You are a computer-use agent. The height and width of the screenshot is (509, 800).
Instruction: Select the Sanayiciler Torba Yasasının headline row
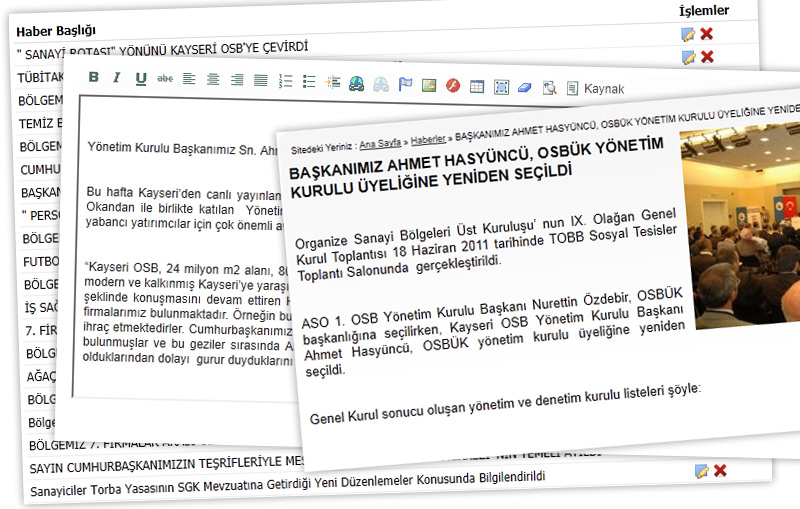287,484
